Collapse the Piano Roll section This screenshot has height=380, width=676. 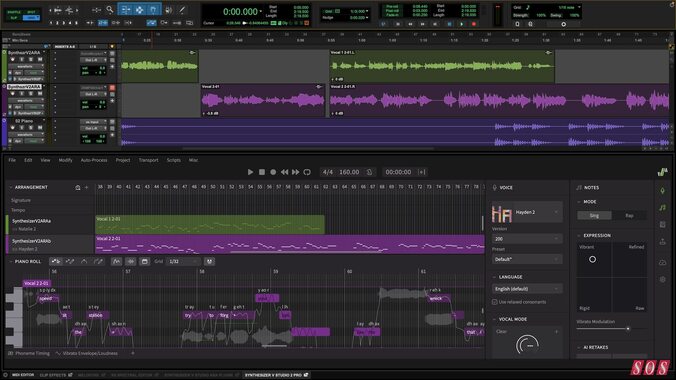click(x=11, y=261)
